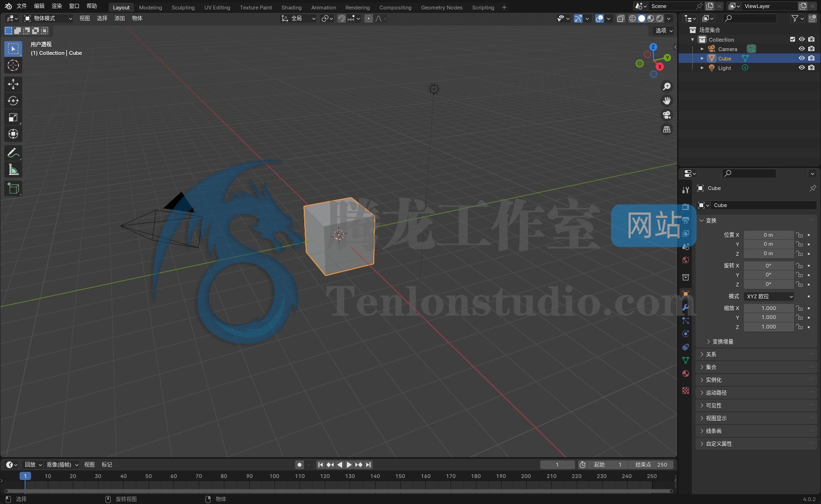The image size is (821, 504).
Task: Switch orthographic/perspective grid icon
Action: pyautogui.click(x=667, y=129)
